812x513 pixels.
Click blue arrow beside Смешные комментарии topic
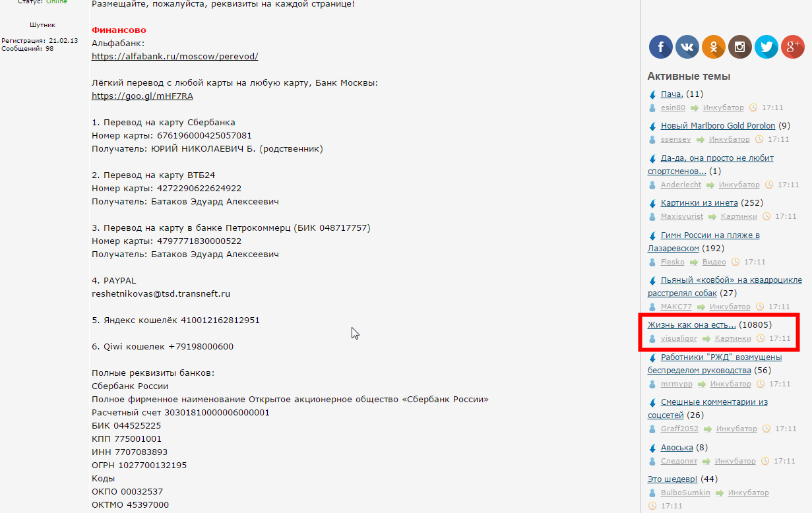(652, 403)
